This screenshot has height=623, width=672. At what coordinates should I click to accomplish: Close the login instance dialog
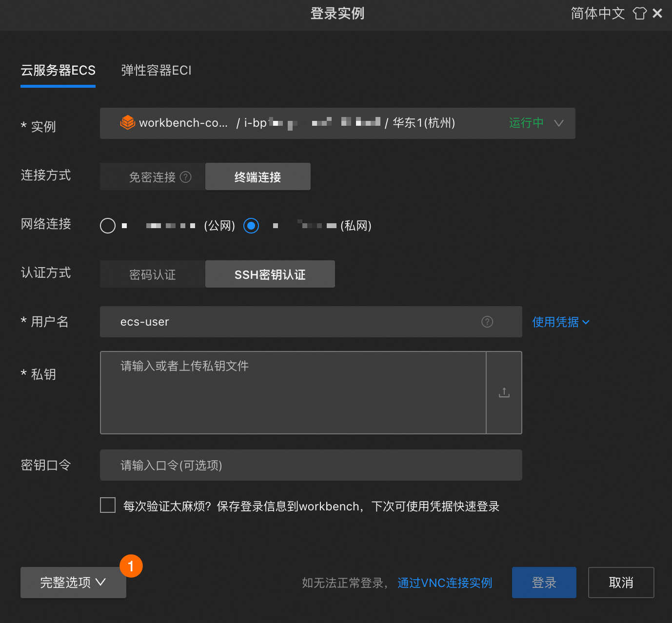tap(657, 13)
